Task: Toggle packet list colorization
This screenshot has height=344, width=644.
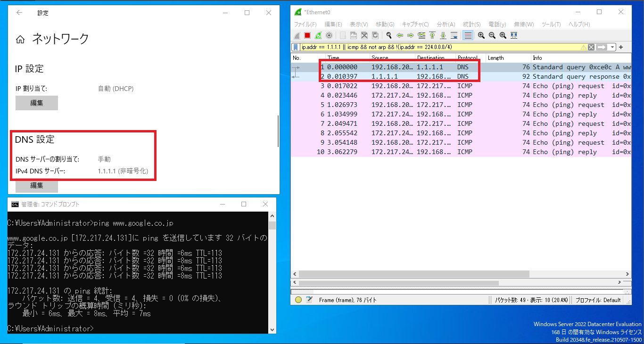Action: click(468, 35)
